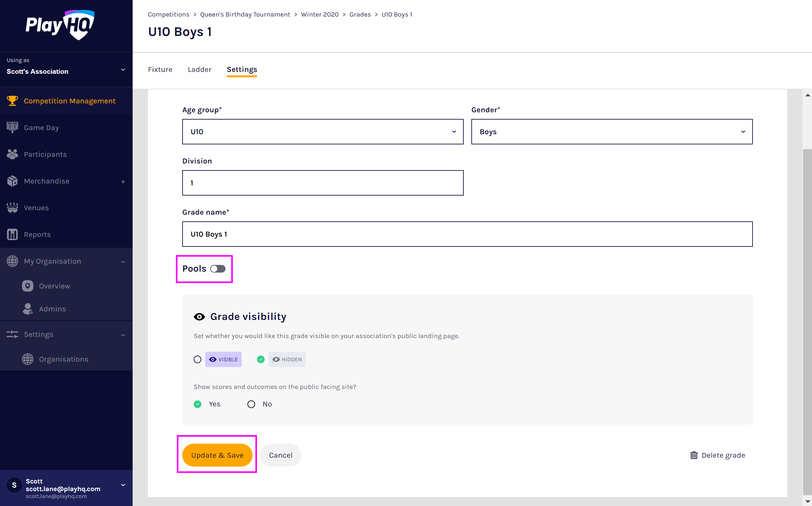Switch to the Fixture tab
This screenshot has height=506, width=812.
[160, 70]
